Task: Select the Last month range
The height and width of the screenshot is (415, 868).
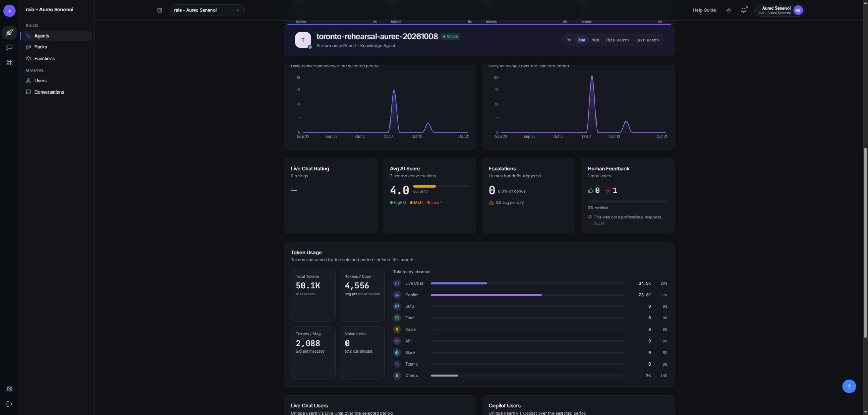Action: (647, 40)
